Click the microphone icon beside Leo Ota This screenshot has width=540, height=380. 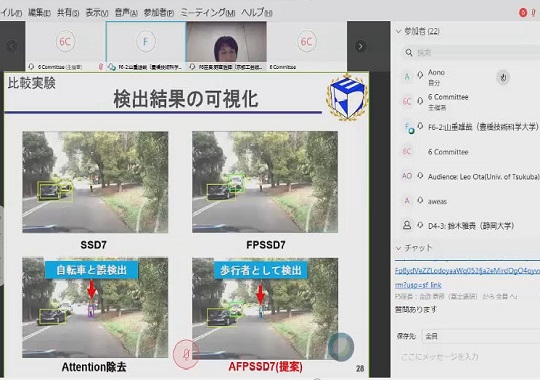coord(420,176)
